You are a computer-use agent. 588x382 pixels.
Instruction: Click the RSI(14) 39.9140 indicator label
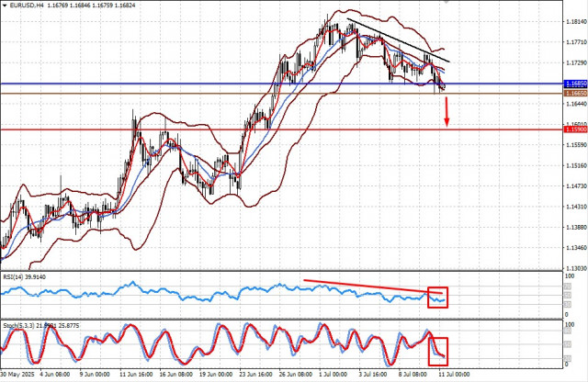coord(25,276)
